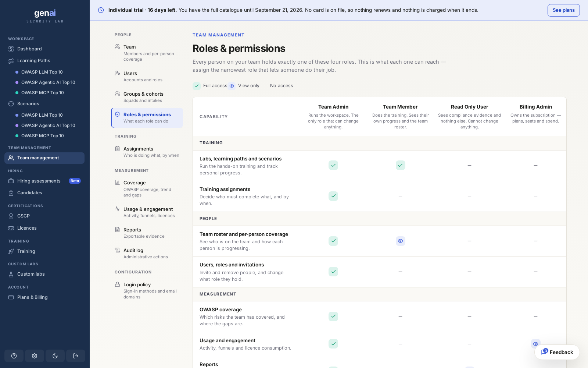This screenshot has width=588, height=368.
Task: Click the Login policy lock icon
Action: [x=118, y=284]
